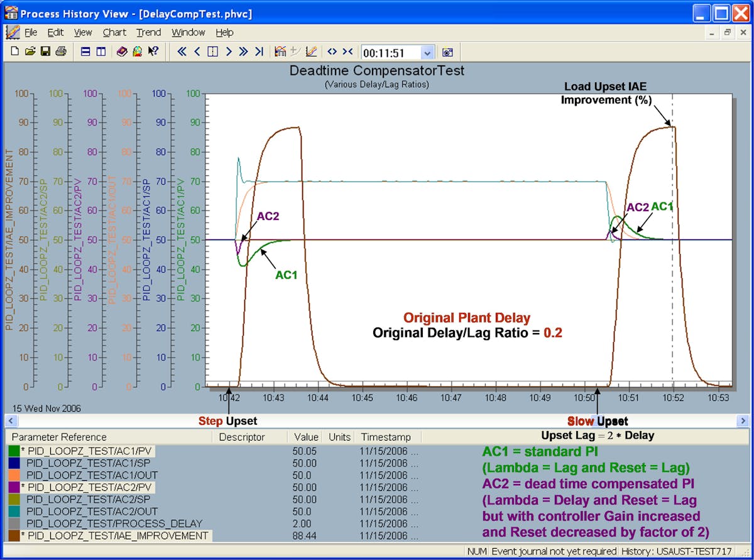
Task: Click the right scroll arrow under the chart
Action: 743,421
